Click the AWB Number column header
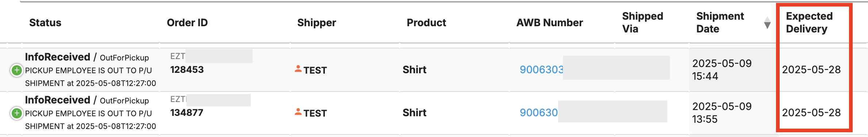Image resolution: width=868 pixels, height=137 pixels. click(x=549, y=23)
